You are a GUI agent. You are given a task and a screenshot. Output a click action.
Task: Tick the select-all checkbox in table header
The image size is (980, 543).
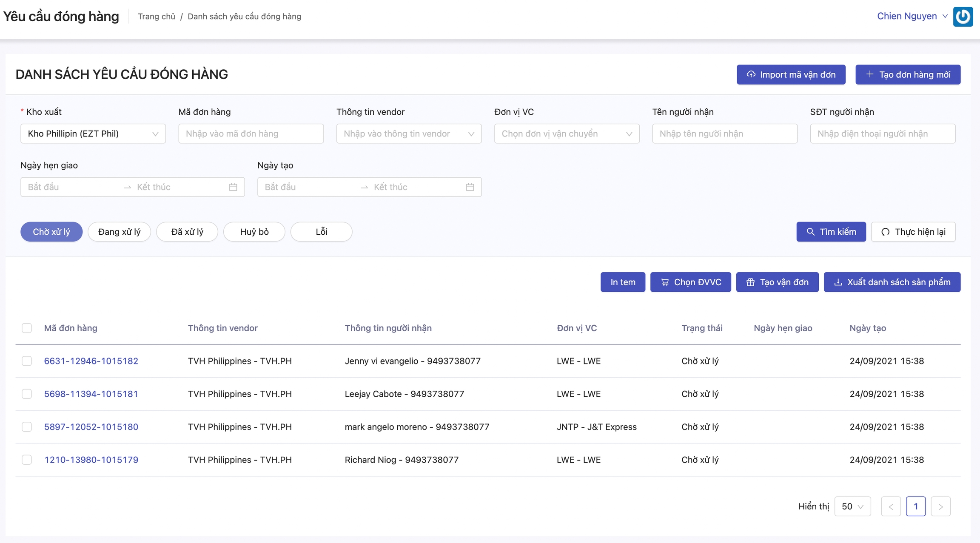(x=27, y=328)
